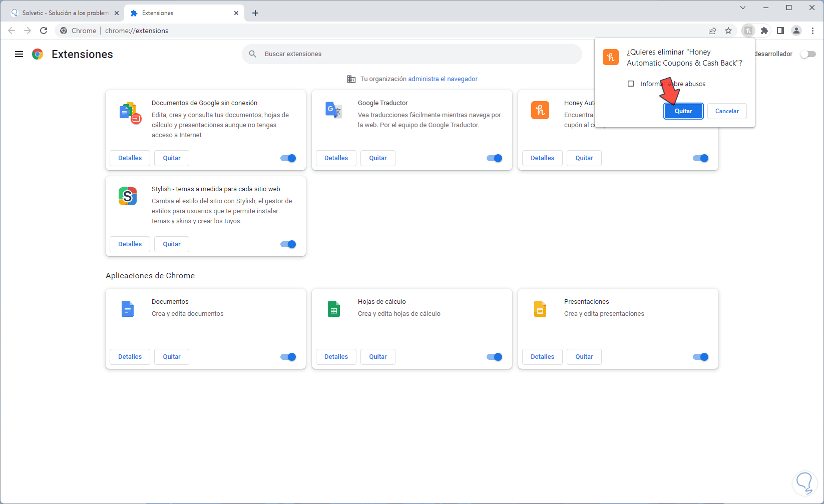The image size is (824, 504).
Task: Click the Chrome logo beside Extensiones
Action: point(38,54)
